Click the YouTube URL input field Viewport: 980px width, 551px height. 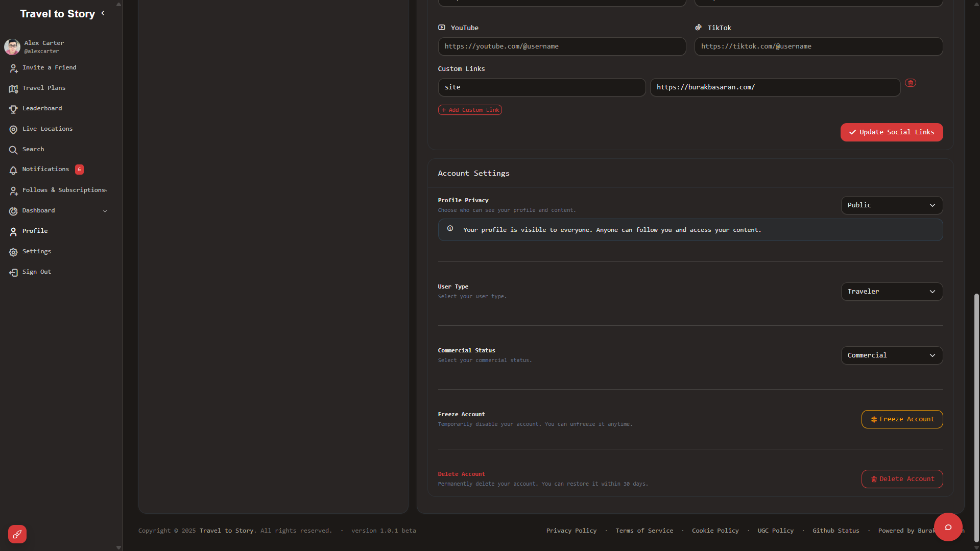pyautogui.click(x=561, y=46)
